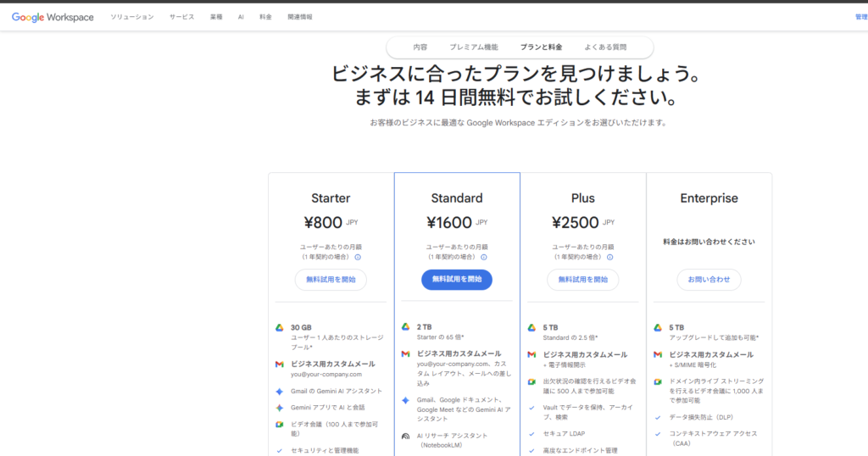Click the Gmail icon in the Standard plan
This screenshot has height=456, width=868.
[405, 353]
